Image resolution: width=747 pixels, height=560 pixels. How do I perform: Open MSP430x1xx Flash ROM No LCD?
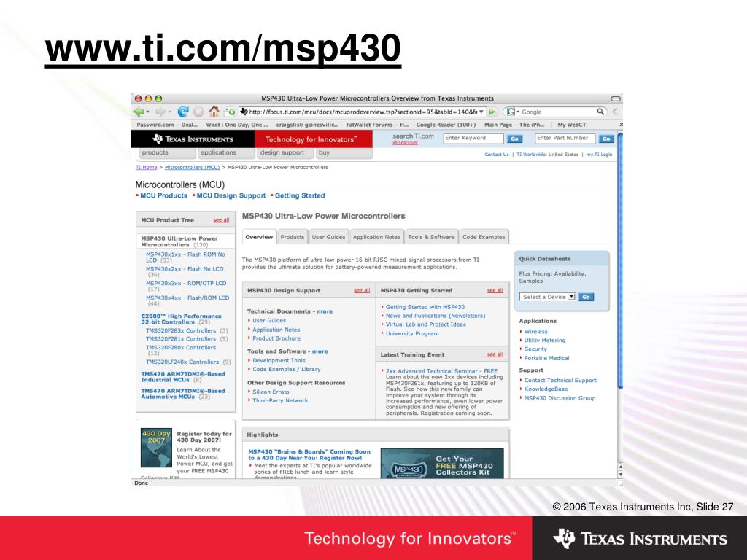[x=185, y=257]
